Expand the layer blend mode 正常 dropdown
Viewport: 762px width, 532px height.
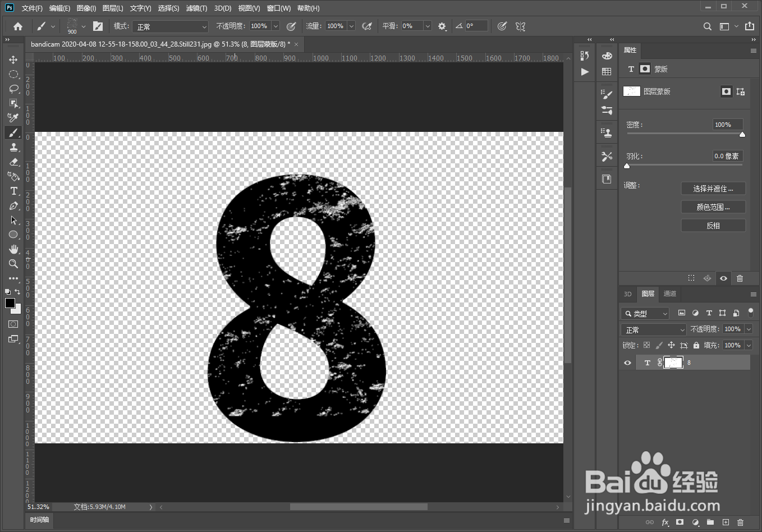point(653,329)
